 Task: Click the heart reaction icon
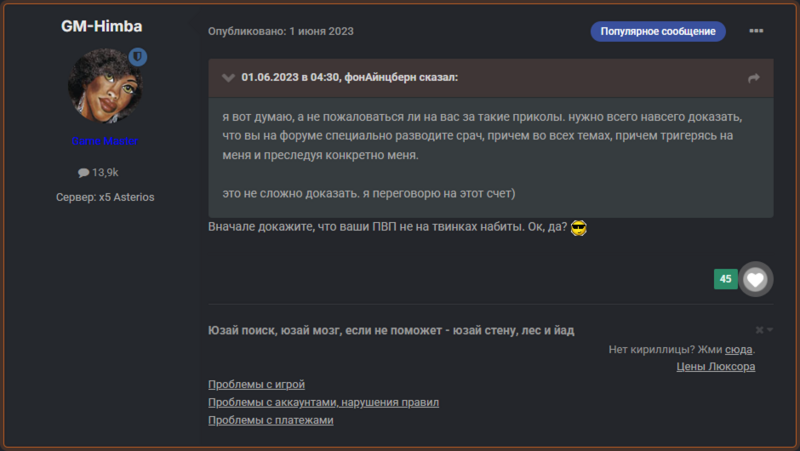756,280
